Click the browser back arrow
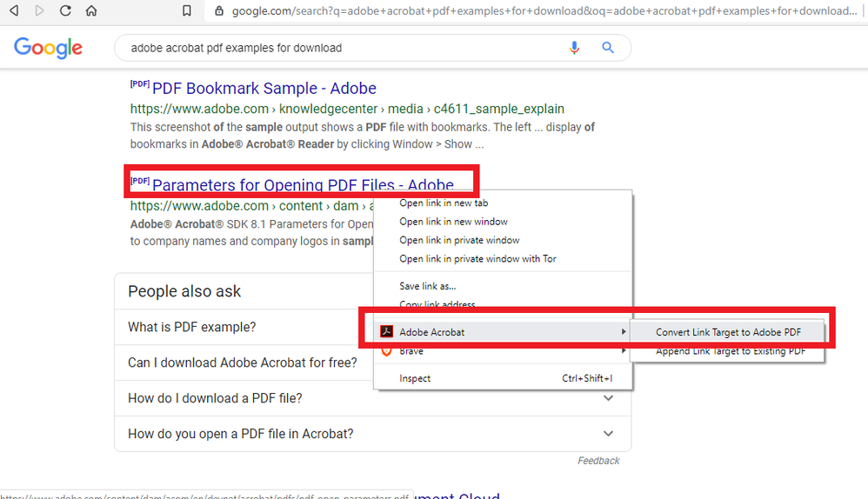The width and height of the screenshot is (868, 499). (13, 11)
